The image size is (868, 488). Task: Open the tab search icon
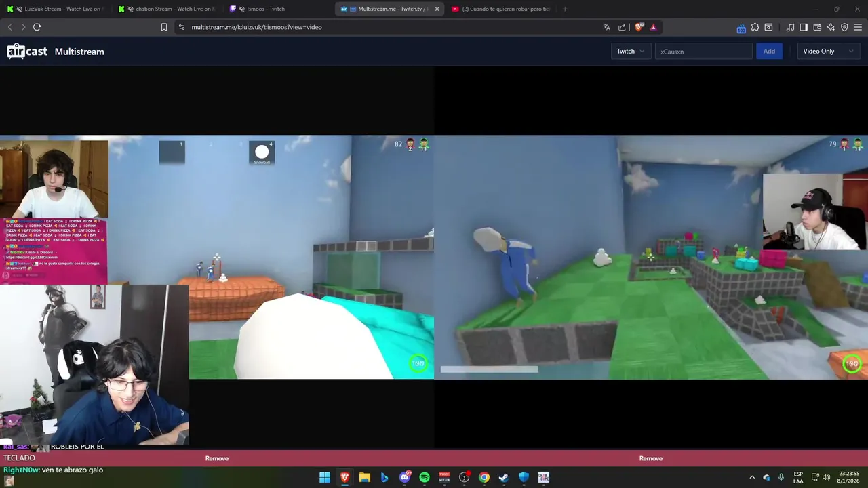point(768,27)
